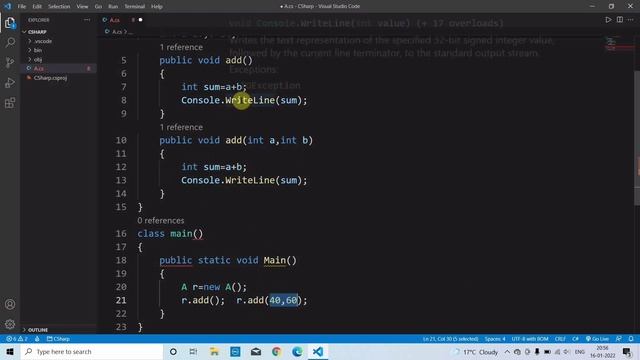640x360 pixels.
Task: Open the Accounts menu icon
Action: 10,304
